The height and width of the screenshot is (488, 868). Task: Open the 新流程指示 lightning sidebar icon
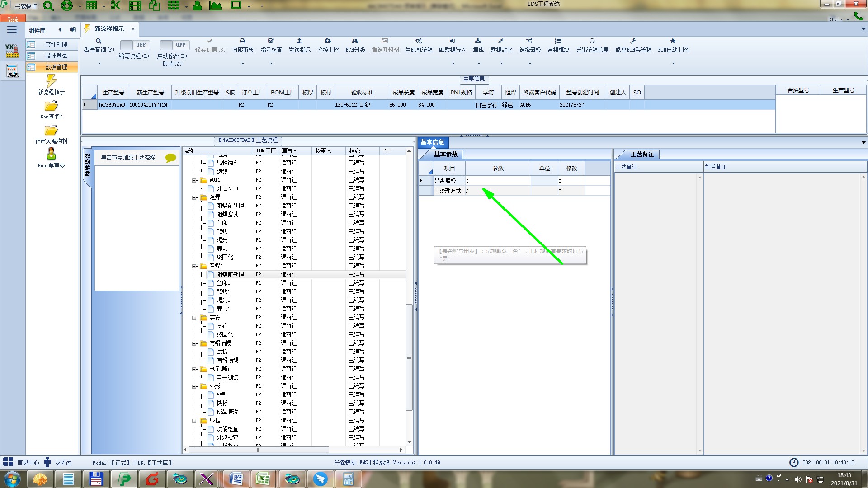tap(51, 81)
